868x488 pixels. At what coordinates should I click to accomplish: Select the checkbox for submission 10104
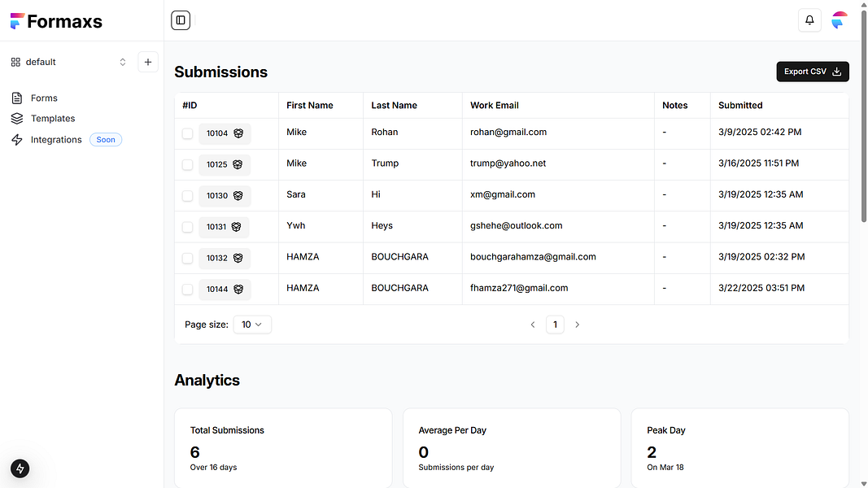coord(188,133)
